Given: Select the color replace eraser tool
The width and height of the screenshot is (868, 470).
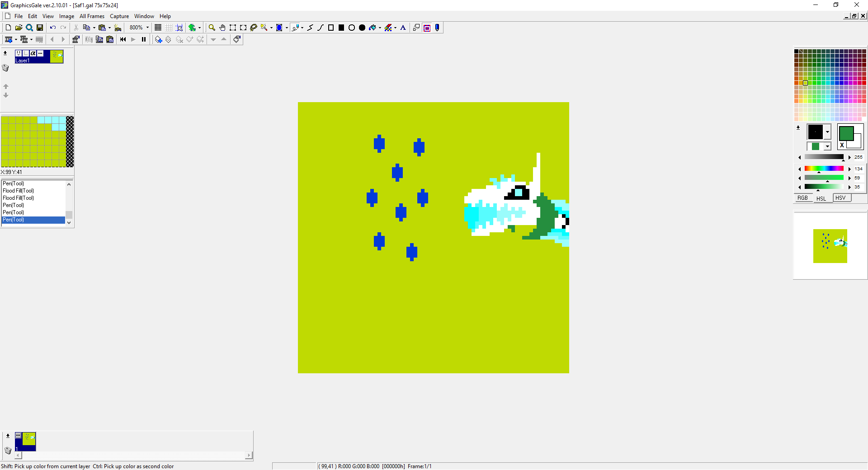Looking at the screenshot, I should (x=388, y=28).
